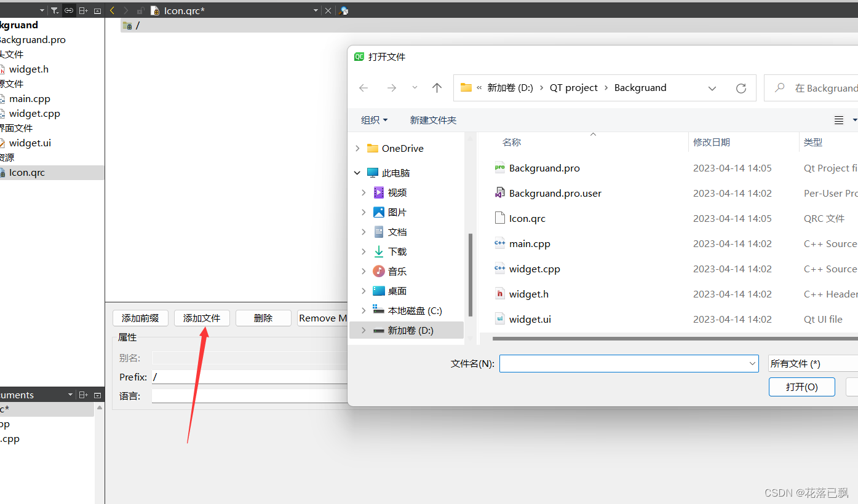
Task: Click the 新加卷 (D:) breadcrumb segment
Action: click(510, 88)
